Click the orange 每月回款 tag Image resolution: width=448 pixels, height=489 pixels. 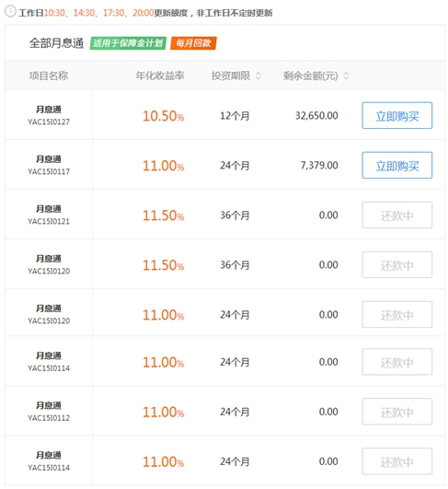click(x=193, y=43)
